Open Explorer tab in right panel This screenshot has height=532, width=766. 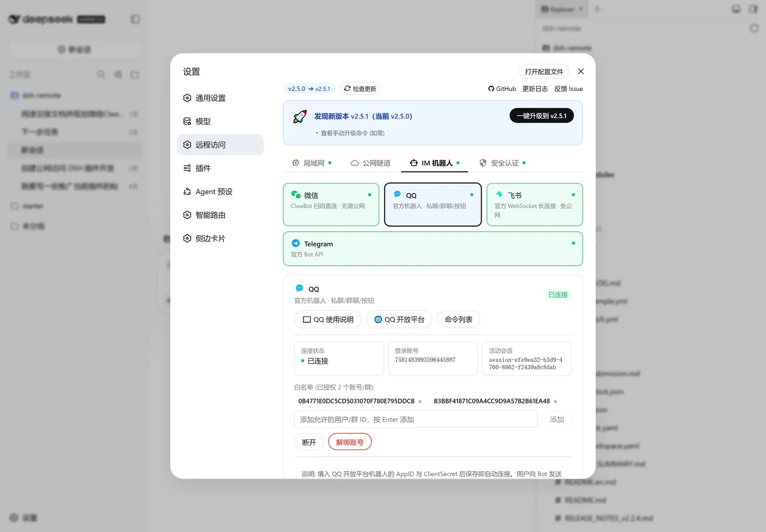(x=562, y=9)
